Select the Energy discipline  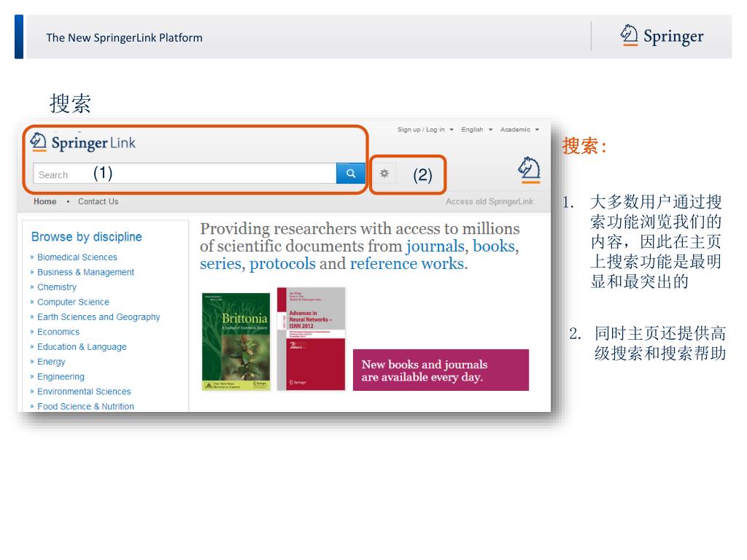pyautogui.click(x=51, y=362)
